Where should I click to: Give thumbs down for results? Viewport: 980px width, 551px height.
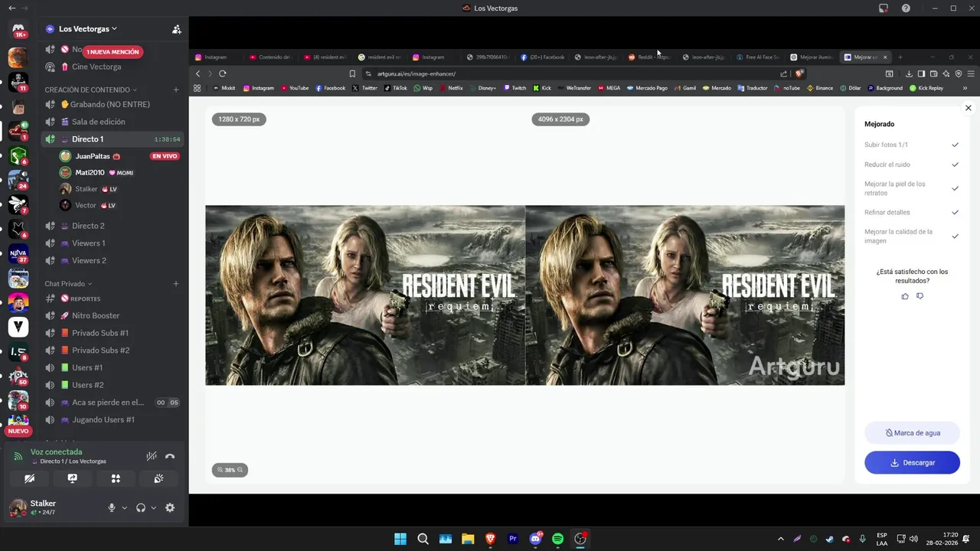[920, 296]
